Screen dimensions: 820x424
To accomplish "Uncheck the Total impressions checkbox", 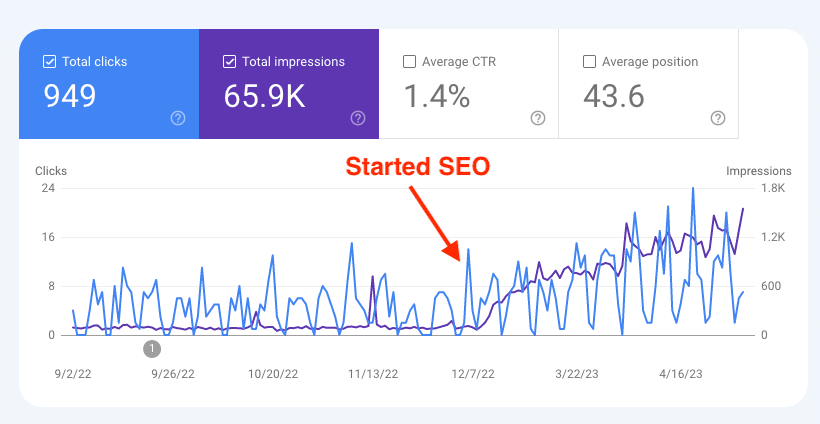I will (229, 62).
